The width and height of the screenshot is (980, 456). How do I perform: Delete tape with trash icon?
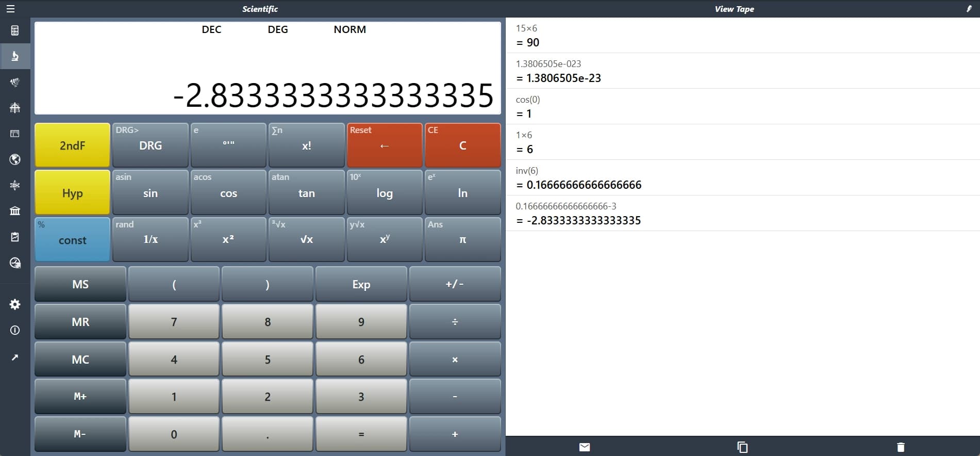click(x=901, y=447)
